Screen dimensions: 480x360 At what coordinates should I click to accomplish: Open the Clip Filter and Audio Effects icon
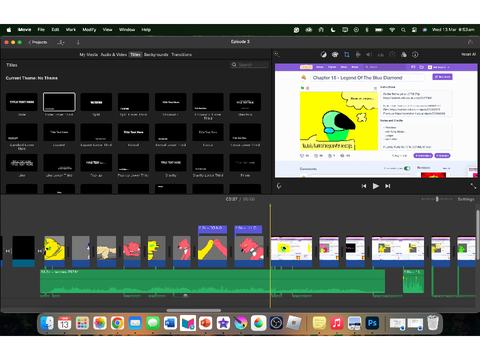coord(404,55)
